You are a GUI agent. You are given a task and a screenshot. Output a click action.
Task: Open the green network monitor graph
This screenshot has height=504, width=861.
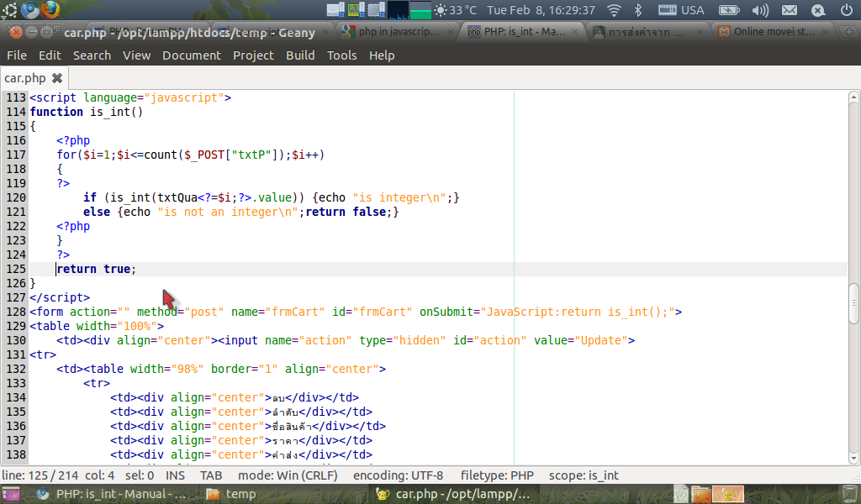[x=420, y=10]
